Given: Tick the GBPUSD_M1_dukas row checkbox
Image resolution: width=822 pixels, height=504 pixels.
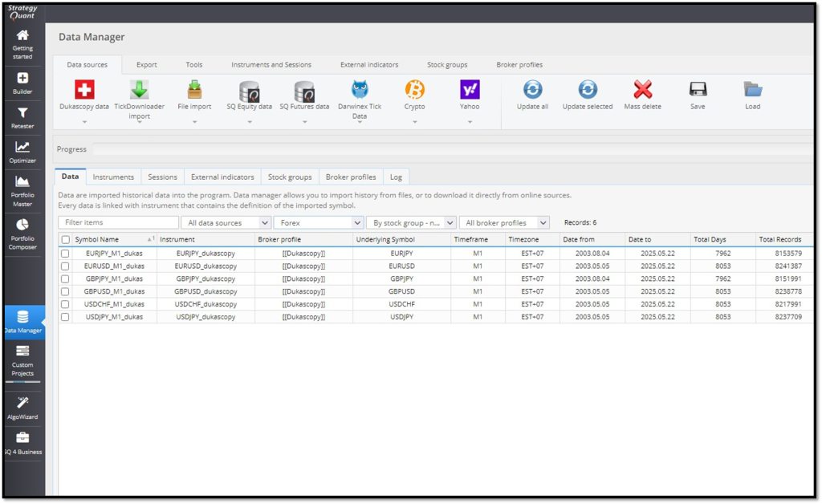Looking at the screenshot, I should (x=65, y=292).
